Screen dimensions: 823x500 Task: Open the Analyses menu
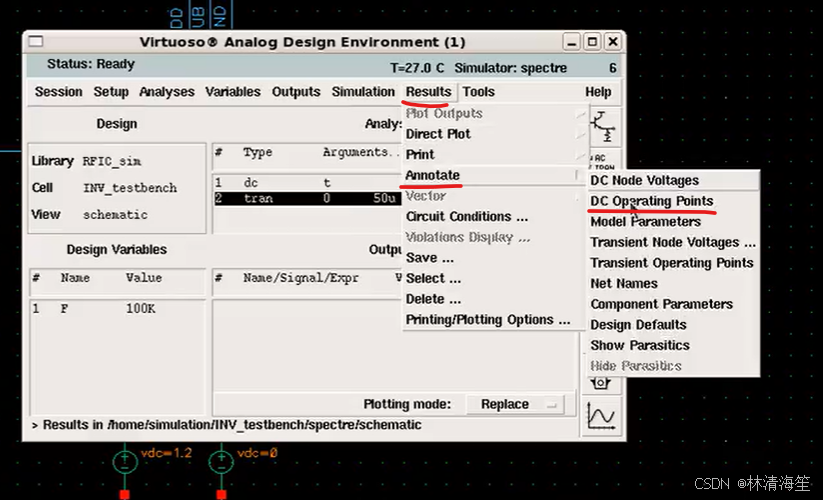click(166, 92)
